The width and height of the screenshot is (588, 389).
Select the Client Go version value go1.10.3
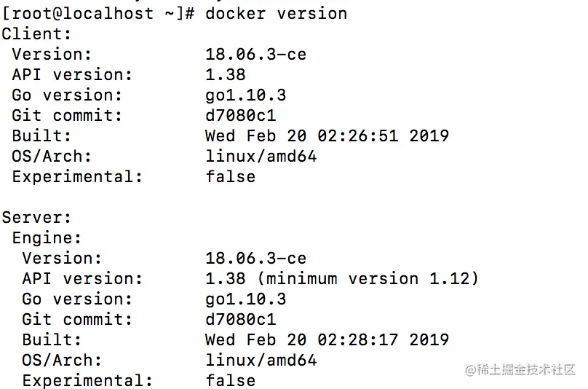245,95
